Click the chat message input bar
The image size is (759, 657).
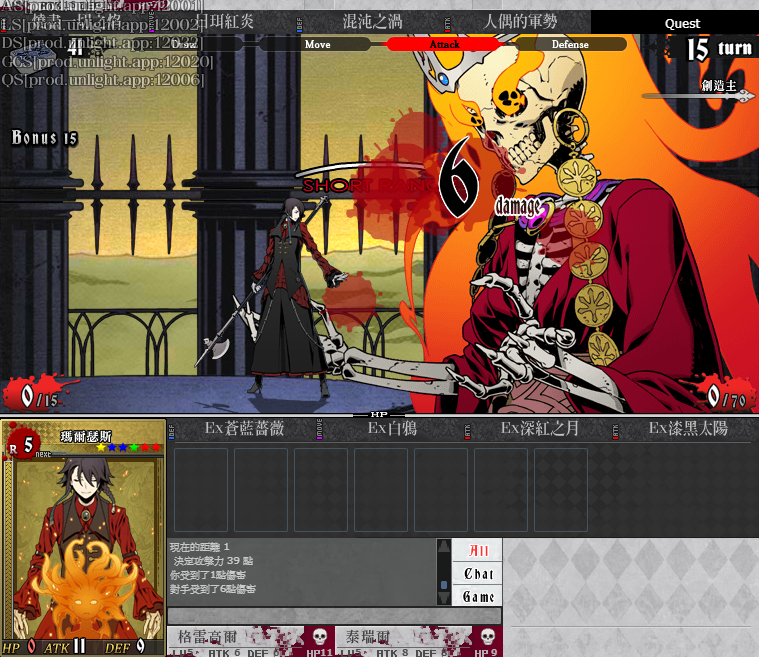(334, 616)
